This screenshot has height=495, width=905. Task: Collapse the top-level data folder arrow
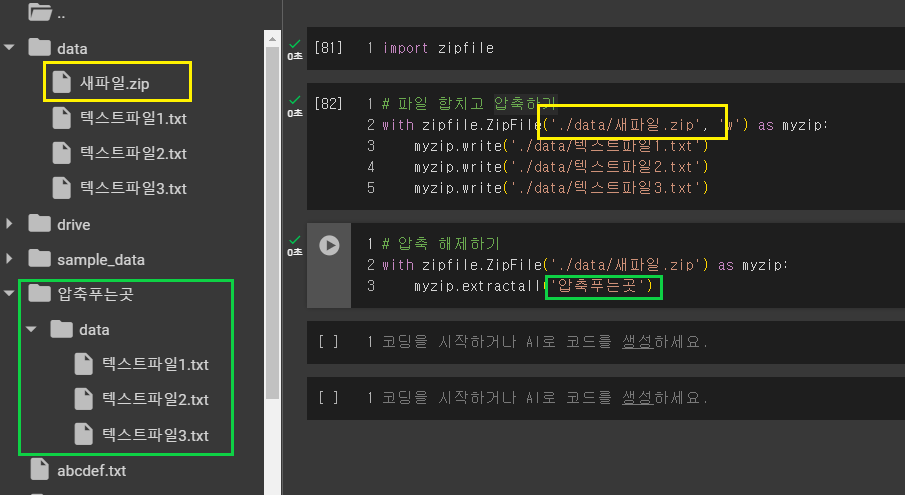coord(9,48)
